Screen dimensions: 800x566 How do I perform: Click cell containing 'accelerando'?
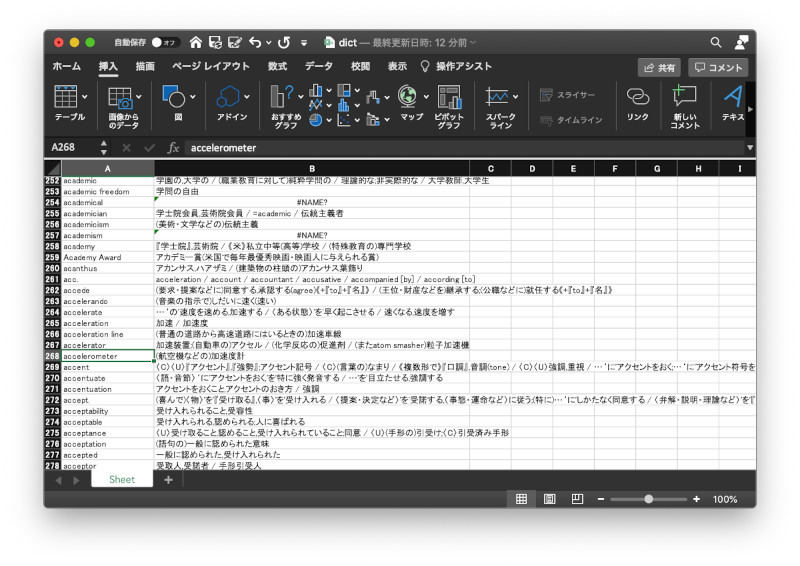108,301
